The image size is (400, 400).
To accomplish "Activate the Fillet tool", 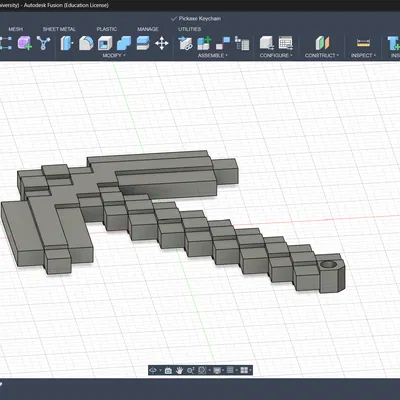I will pos(86,43).
